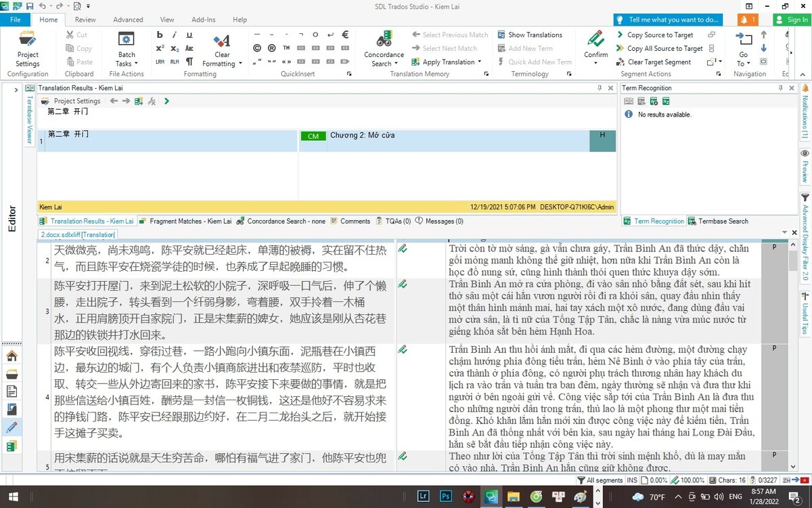
Task: Click the Tell me what you want to do box
Action: pyautogui.click(x=669, y=20)
